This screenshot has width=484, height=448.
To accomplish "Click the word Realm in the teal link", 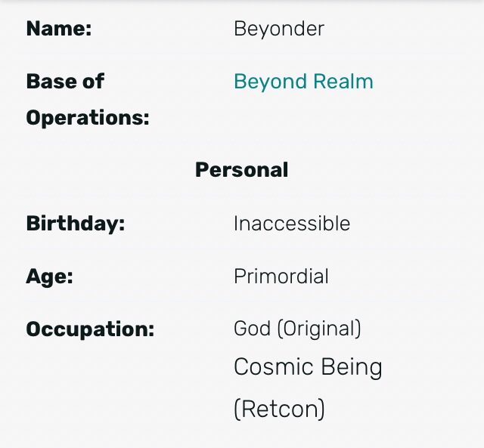I will pos(343,82).
